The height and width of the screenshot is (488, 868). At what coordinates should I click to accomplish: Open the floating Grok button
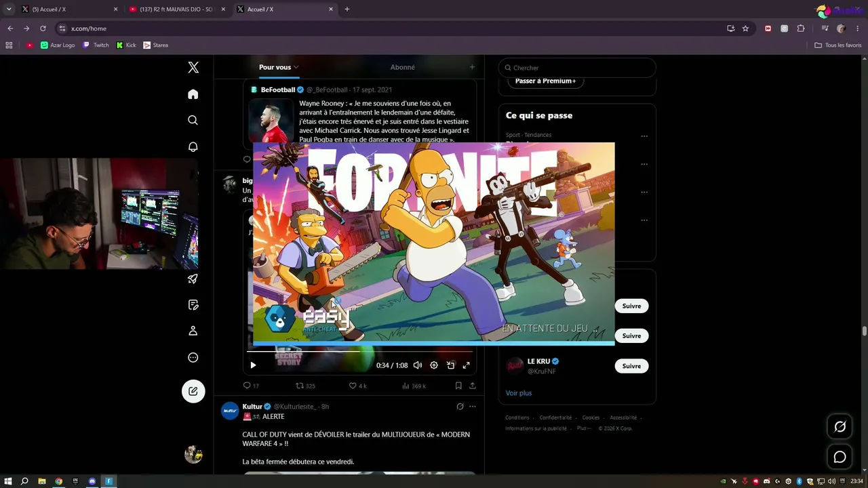840,426
